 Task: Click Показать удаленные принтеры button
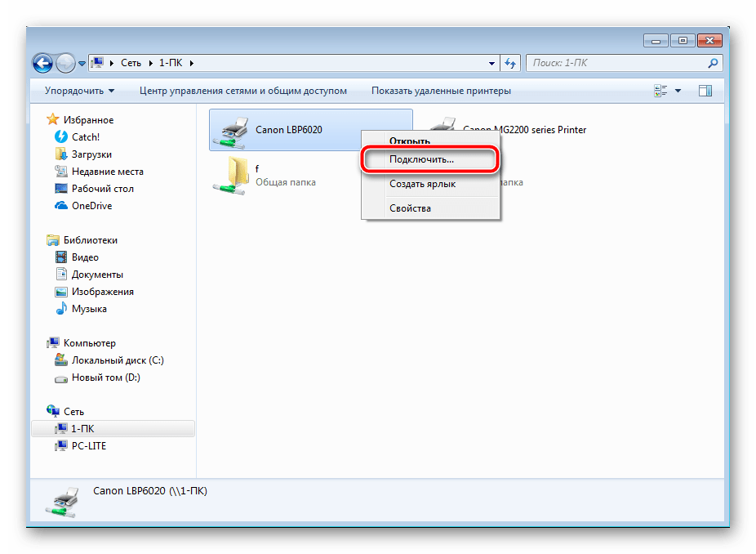click(x=441, y=91)
